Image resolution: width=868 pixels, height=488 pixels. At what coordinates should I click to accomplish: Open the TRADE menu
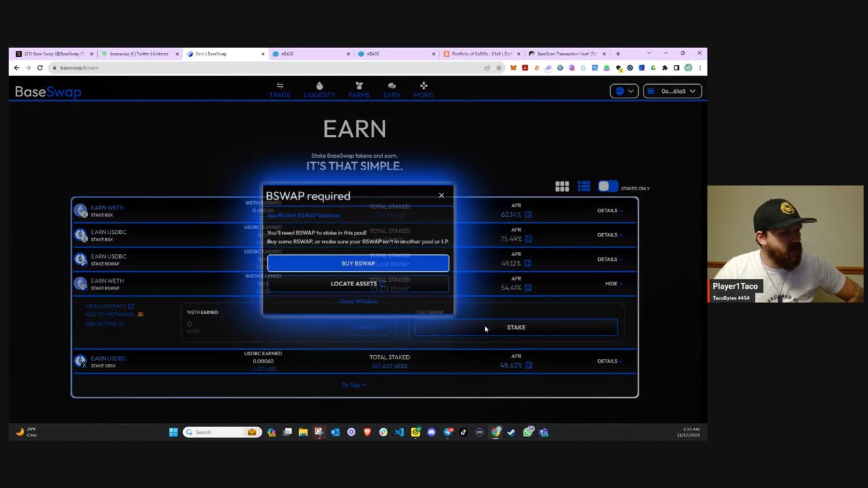279,90
